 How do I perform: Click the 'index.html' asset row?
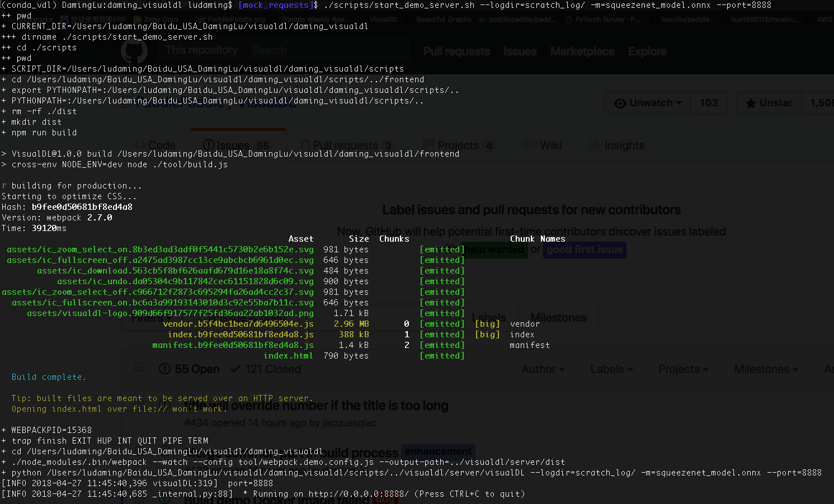(233, 356)
